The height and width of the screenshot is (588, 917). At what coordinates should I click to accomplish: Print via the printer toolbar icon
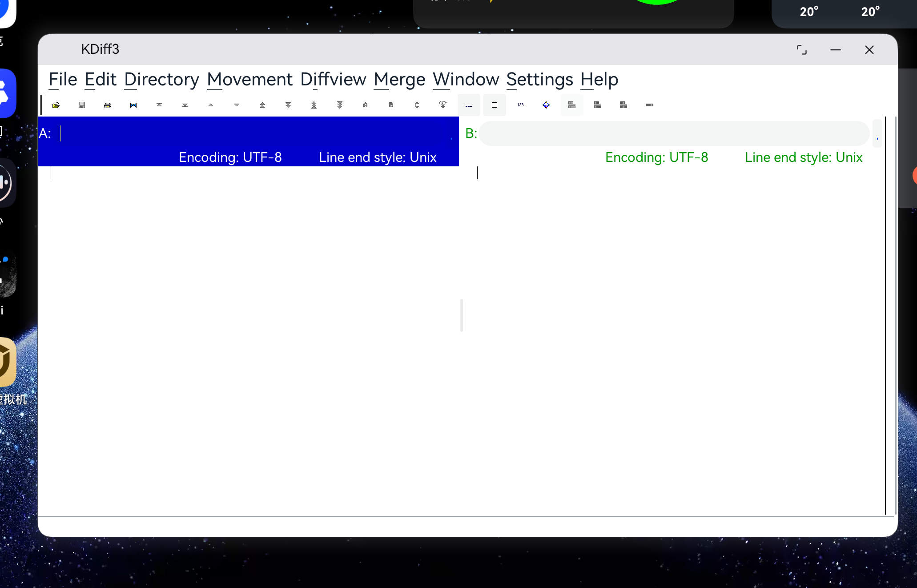click(x=108, y=105)
